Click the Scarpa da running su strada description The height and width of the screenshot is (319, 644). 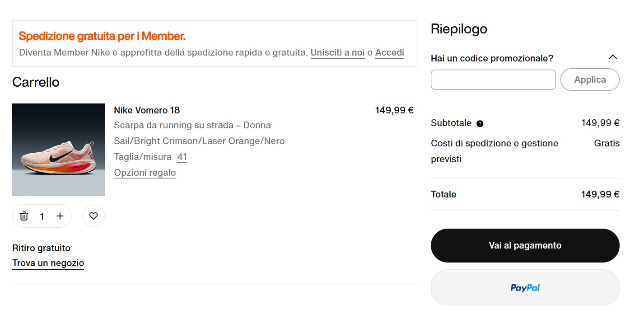tap(192, 125)
